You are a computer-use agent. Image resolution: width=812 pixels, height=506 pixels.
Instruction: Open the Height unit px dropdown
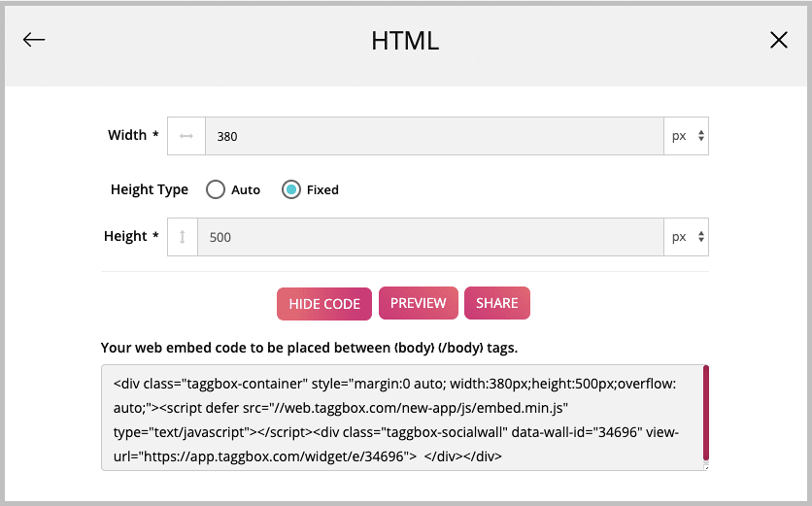tap(687, 237)
